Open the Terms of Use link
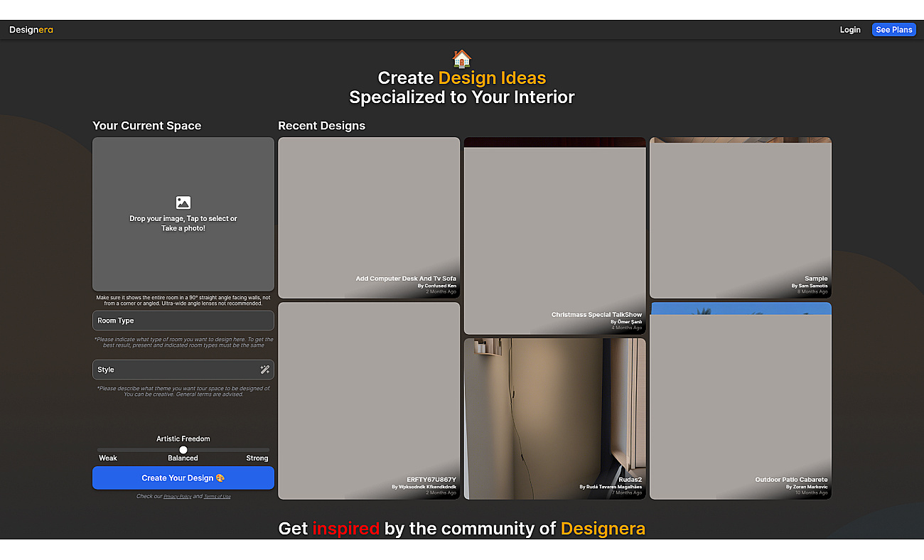The height and width of the screenshot is (560, 924). click(x=217, y=497)
